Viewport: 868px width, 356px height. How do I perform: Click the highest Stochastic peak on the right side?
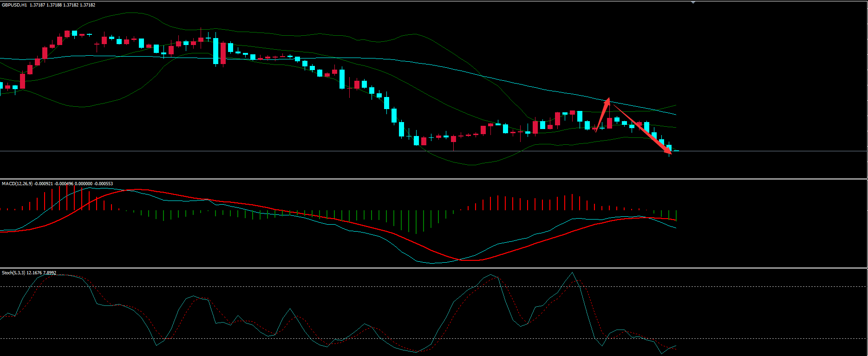[572, 272]
